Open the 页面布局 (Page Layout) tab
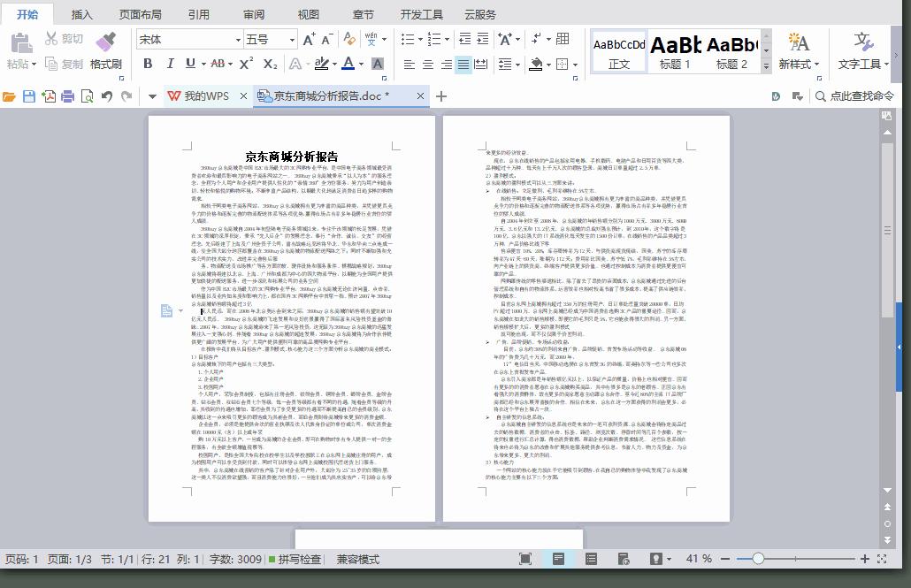911x588 pixels. coord(140,14)
